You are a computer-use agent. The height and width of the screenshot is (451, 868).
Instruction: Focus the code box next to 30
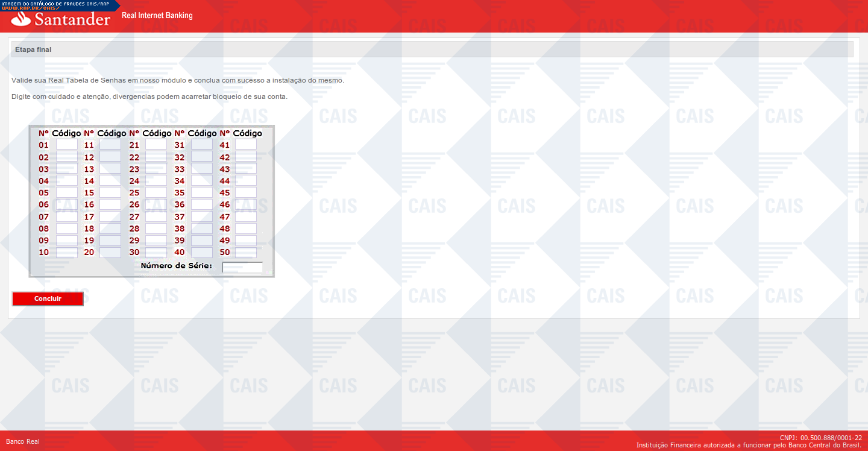pyautogui.click(x=156, y=253)
